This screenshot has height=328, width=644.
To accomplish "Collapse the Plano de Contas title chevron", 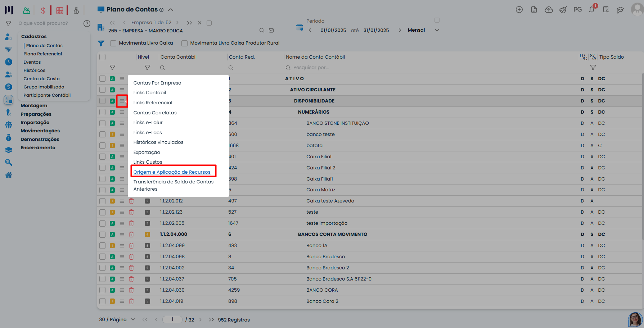I will point(171,10).
